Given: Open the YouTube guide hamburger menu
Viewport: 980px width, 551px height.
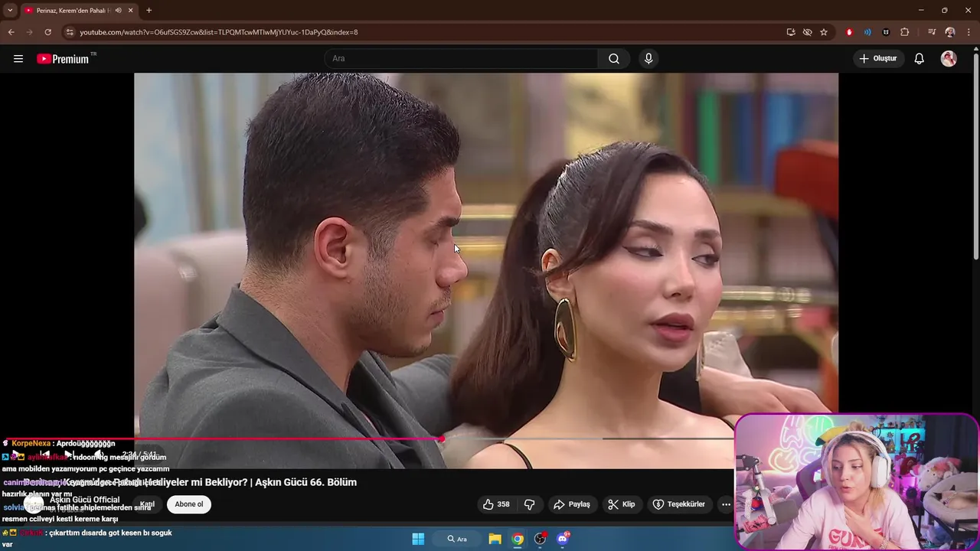Looking at the screenshot, I should (18, 59).
